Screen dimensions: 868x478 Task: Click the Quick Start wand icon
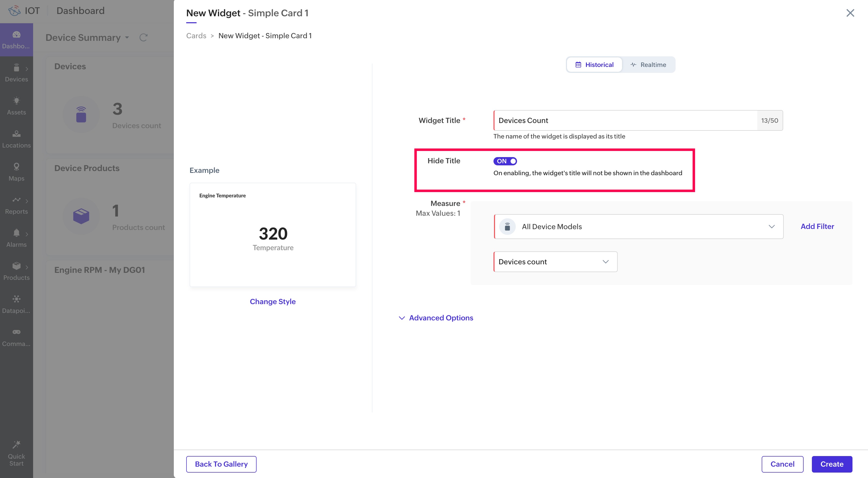tap(16, 445)
